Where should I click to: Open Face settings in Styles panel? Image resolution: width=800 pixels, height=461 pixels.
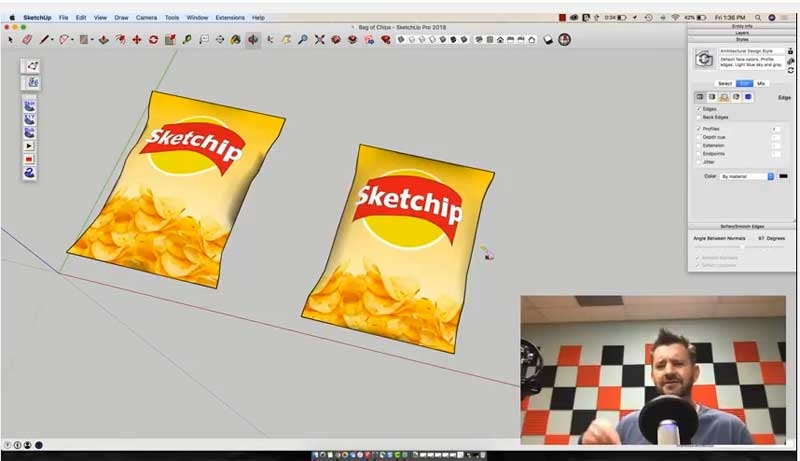coord(712,97)
